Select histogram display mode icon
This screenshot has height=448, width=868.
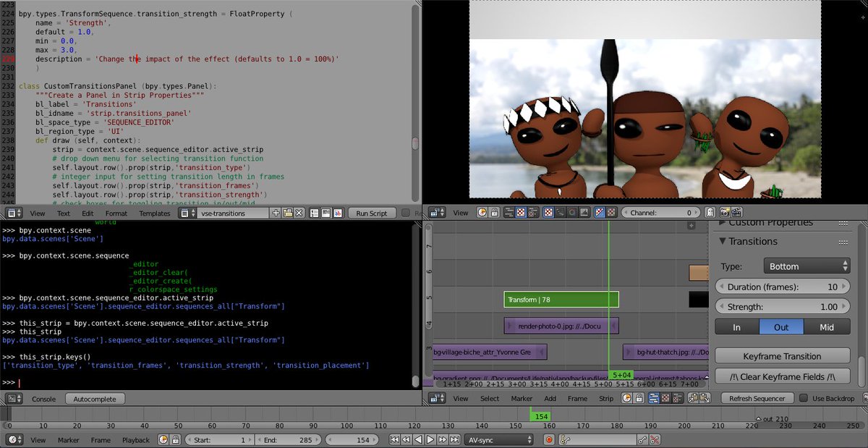583,212
